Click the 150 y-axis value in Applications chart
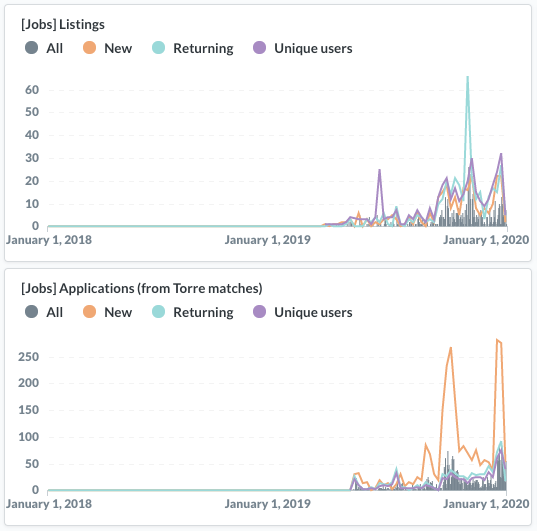 point(28,410)
